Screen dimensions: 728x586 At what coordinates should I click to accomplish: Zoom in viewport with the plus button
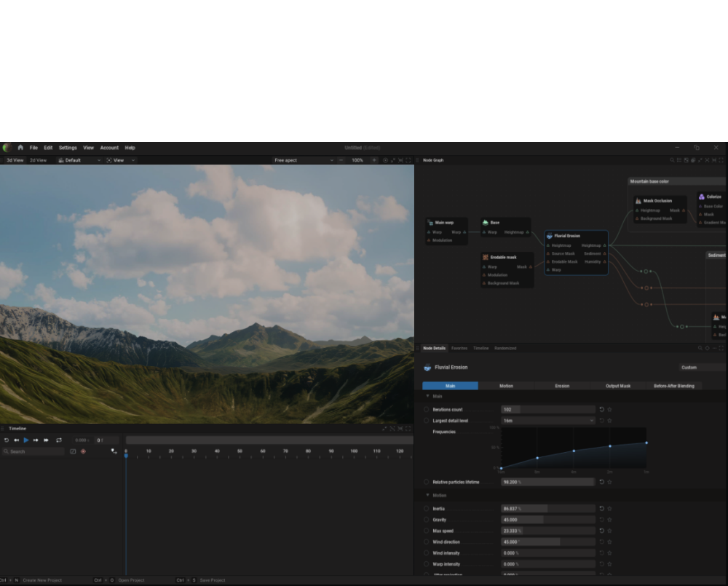(x=375, y=160)
